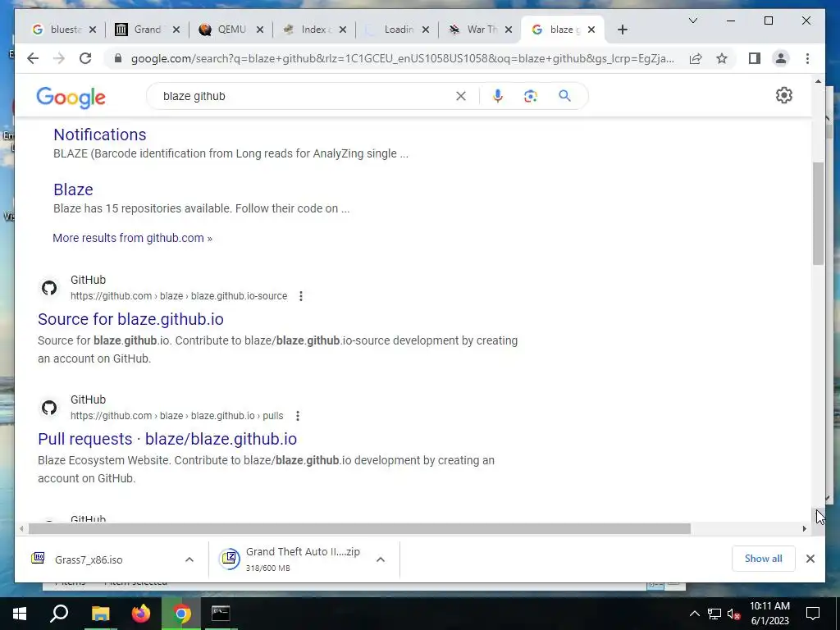This screenshot has width=840, height=630.
Task: Open the tab search dropdown chevron
Action: pyautogui.click(x=692, y=21)
